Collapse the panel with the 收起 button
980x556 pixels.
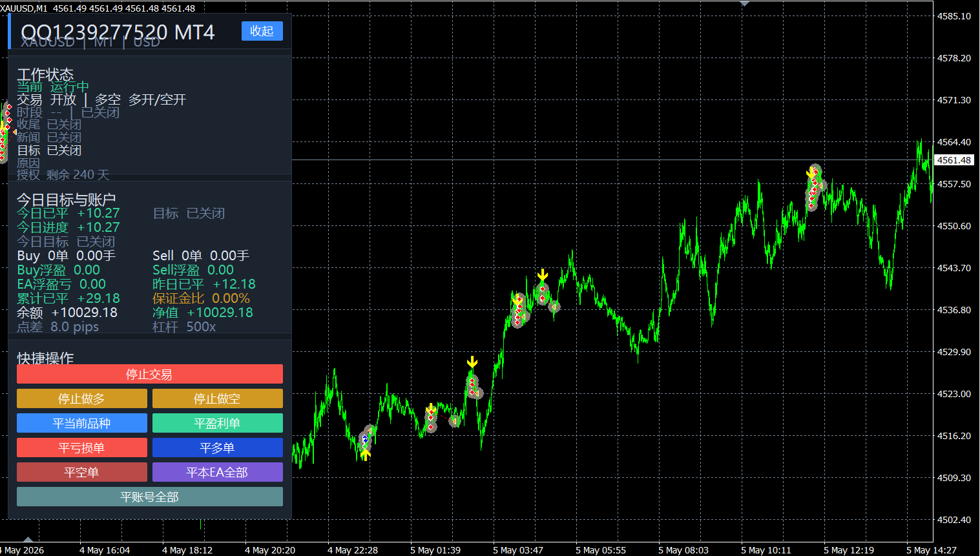262,31
